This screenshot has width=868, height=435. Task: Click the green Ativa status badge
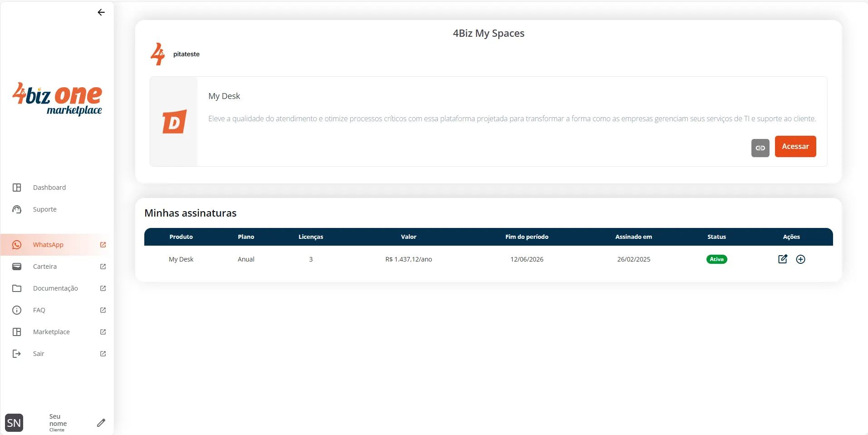pyautogui.click(x=716, y=259)
